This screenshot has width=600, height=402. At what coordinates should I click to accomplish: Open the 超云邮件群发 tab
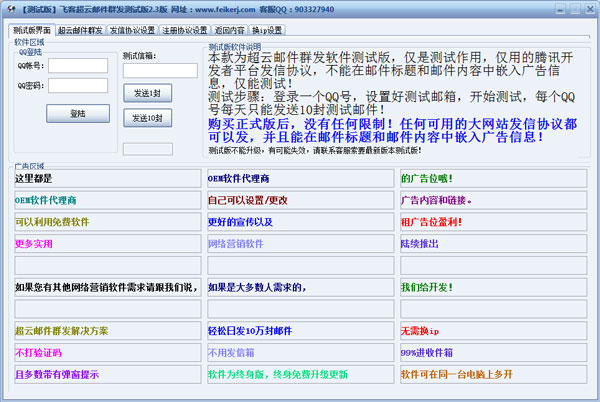coord(81,30)
